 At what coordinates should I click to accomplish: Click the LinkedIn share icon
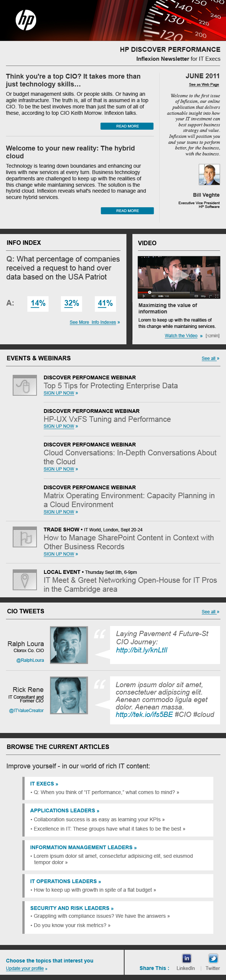186,958
